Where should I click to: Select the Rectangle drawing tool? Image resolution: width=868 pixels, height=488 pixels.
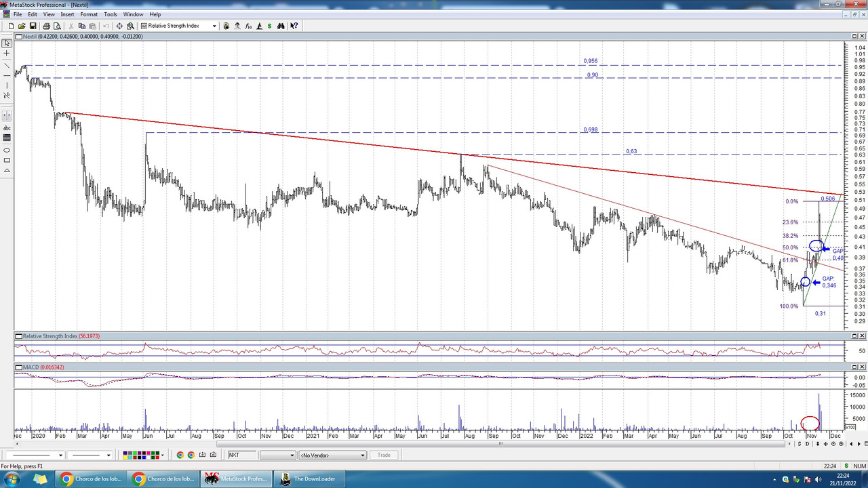click(x=7, y=160)
